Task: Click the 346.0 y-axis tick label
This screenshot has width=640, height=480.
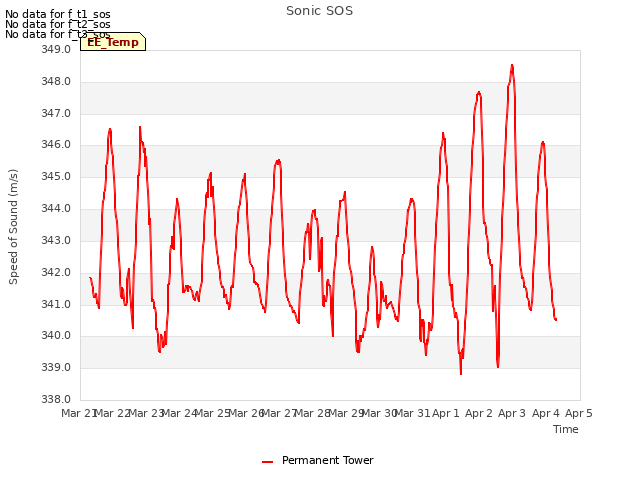Action: tap(56, 144)
